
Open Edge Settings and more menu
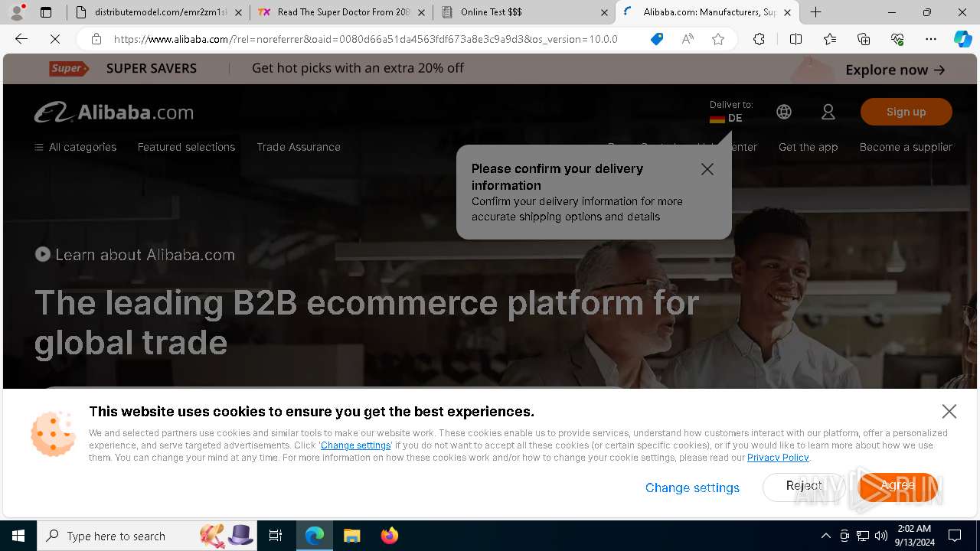pyautogui.click(x=931, y=39)
